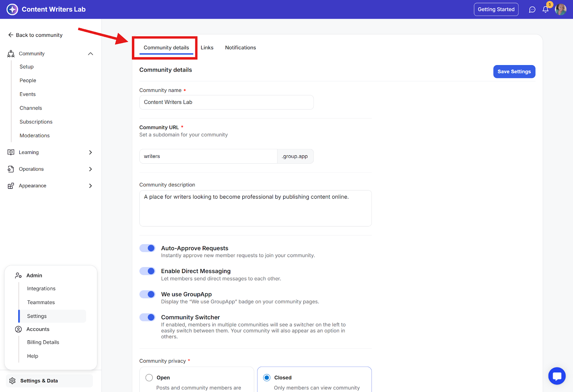Click the Community description text area
Viewport: 573px width, 392px height.
tap(255, 208)
